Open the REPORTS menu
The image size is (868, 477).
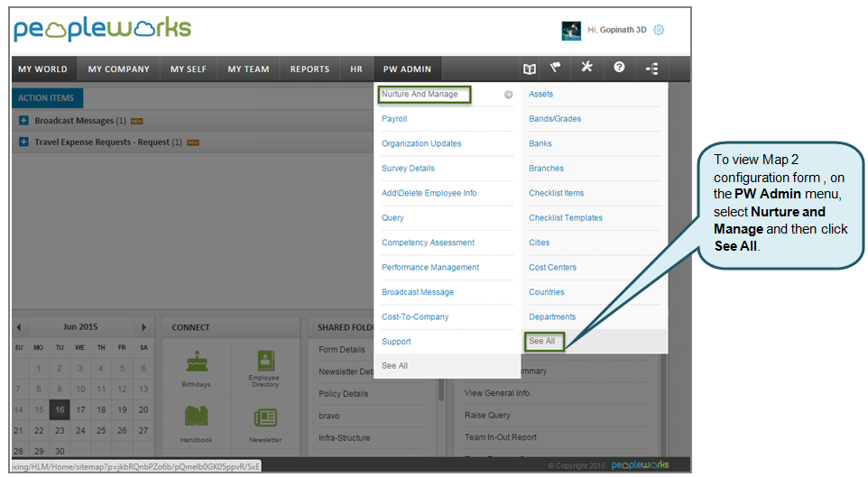(x=309, y=69)
